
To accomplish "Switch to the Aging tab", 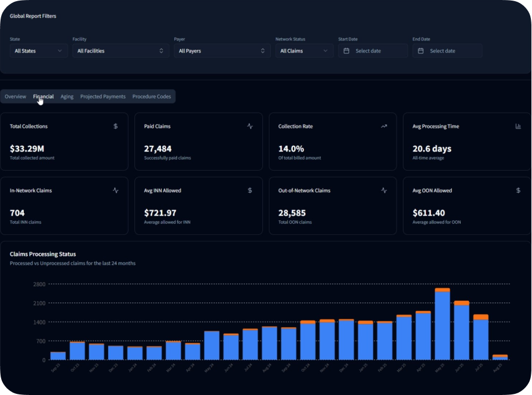I will [67, 97].
